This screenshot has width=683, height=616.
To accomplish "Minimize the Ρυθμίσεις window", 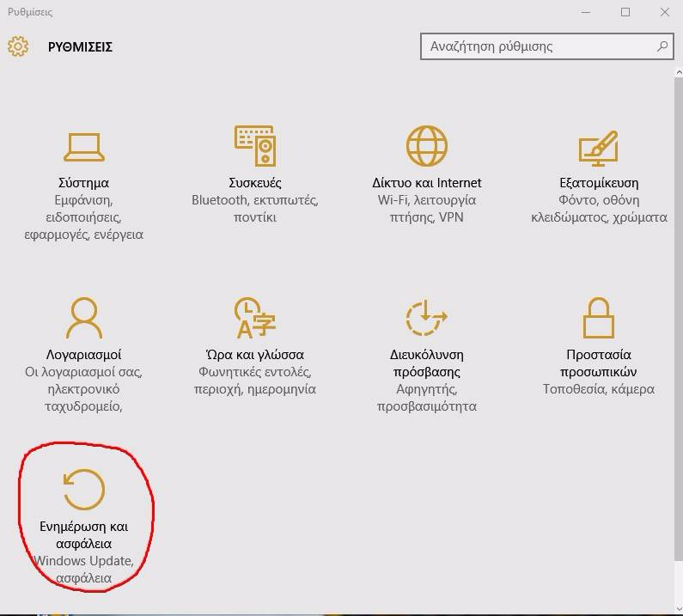I will 586,12.
